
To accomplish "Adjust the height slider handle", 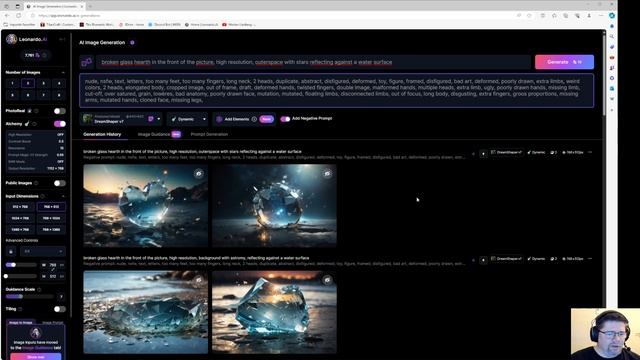I will coord(6,276).
